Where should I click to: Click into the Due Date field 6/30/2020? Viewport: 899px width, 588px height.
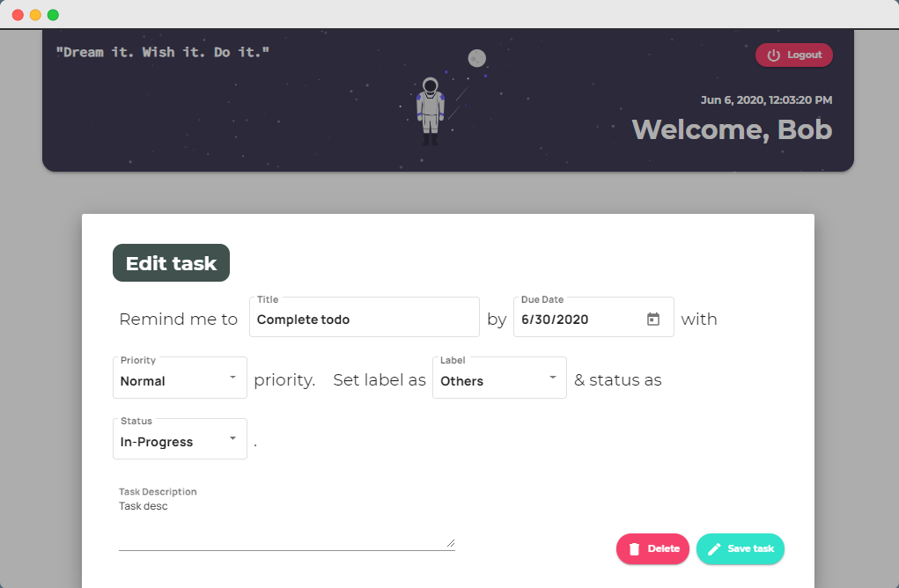pyautogui.click(x=593, y=317)
